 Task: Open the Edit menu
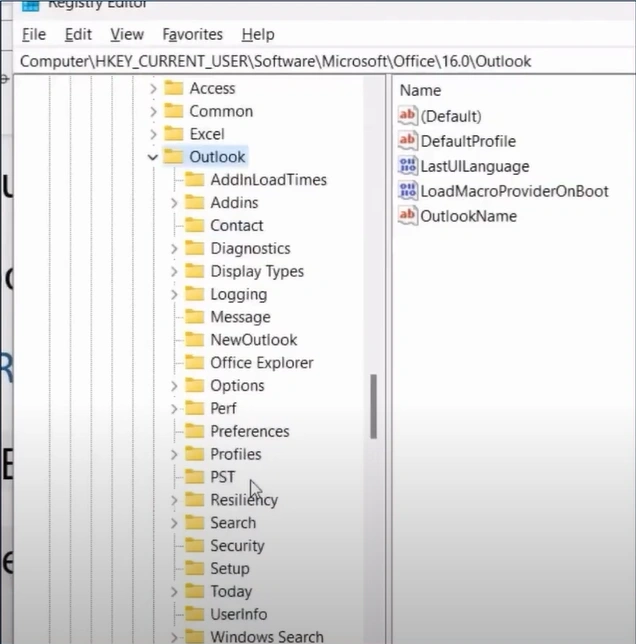pos(78,34)
